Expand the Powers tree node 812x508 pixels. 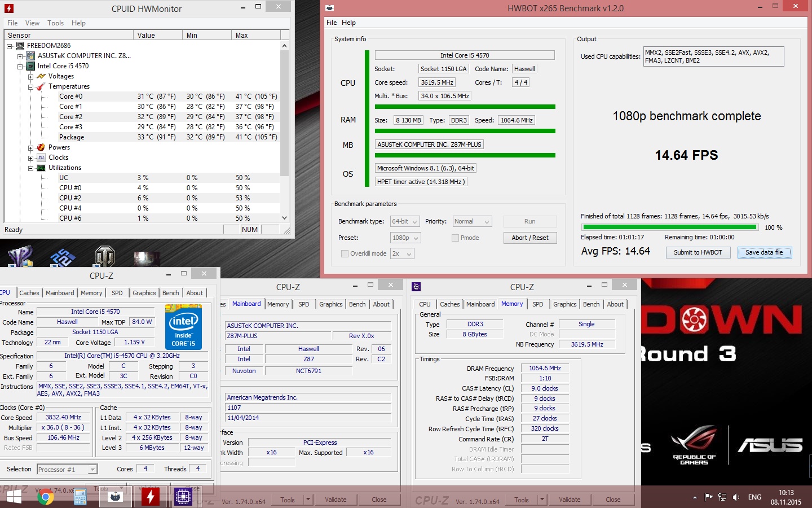pos(30,147)
